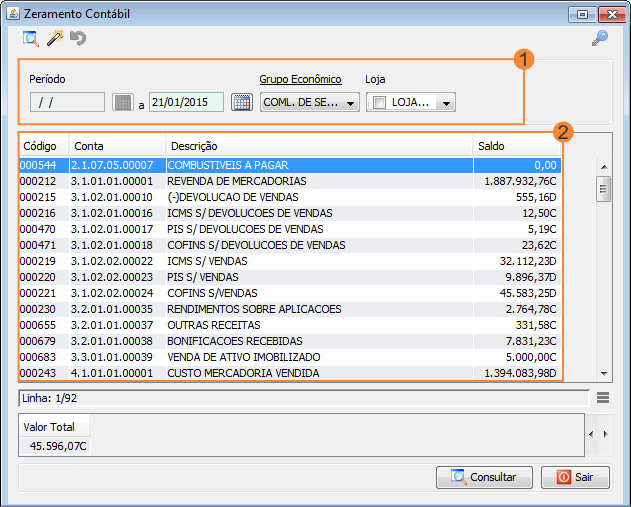
Task: Click account cell 4.1.01.01.00001
Action: pos(118,373)
